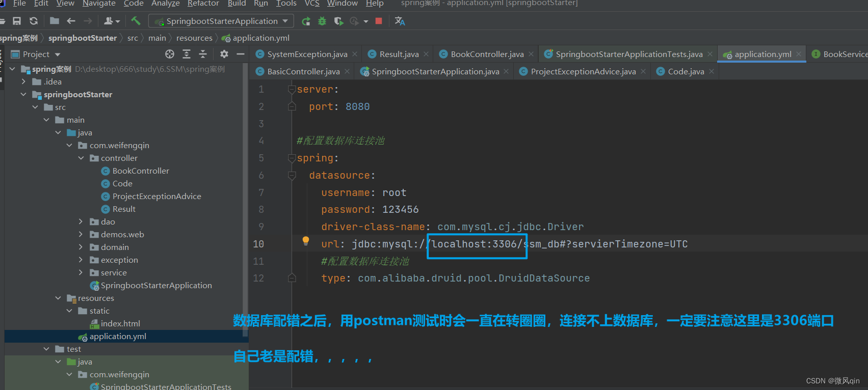Run with coverage shield icon
This screenshot has height=390, width=868.
coord(338,21)
